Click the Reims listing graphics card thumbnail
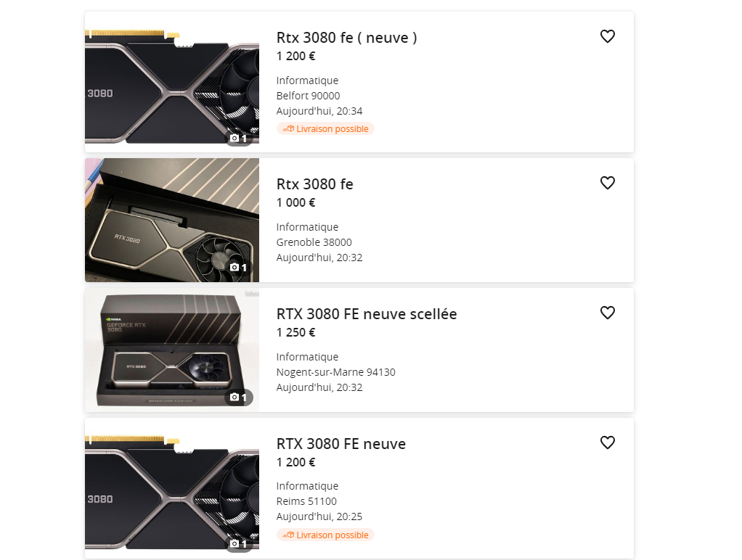 click(x=171, y=492)
